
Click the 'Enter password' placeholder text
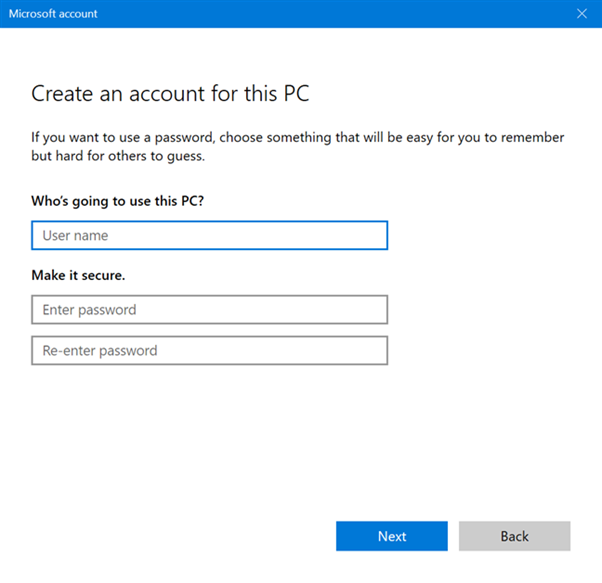[x=89, y=310]
